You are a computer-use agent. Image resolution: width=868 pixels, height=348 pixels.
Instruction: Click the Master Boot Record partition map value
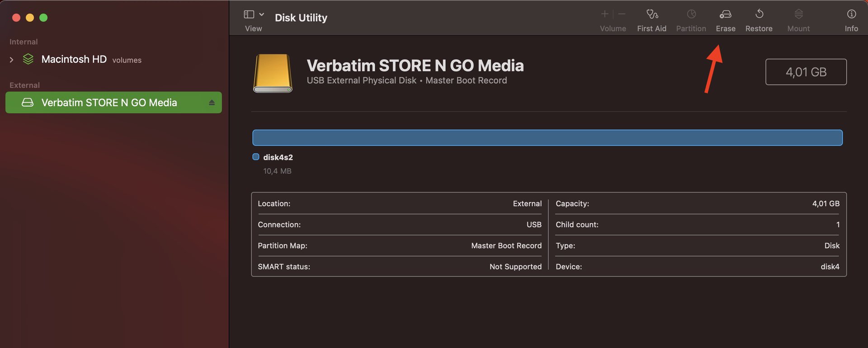(506, 246)
